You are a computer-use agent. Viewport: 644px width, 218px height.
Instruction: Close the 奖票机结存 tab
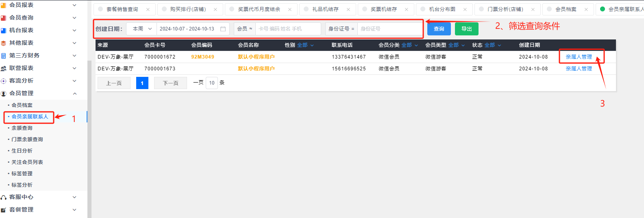pos(407,9)
